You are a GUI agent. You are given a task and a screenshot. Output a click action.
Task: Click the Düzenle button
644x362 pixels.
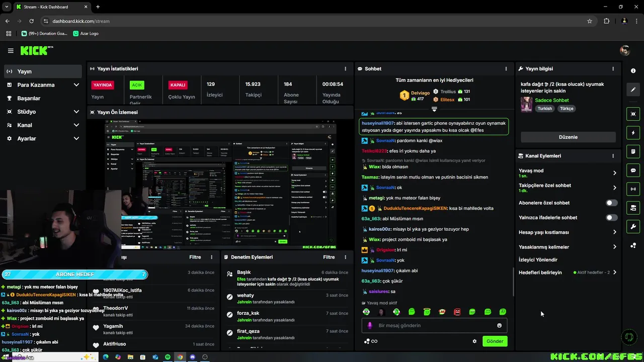point(568,137)
